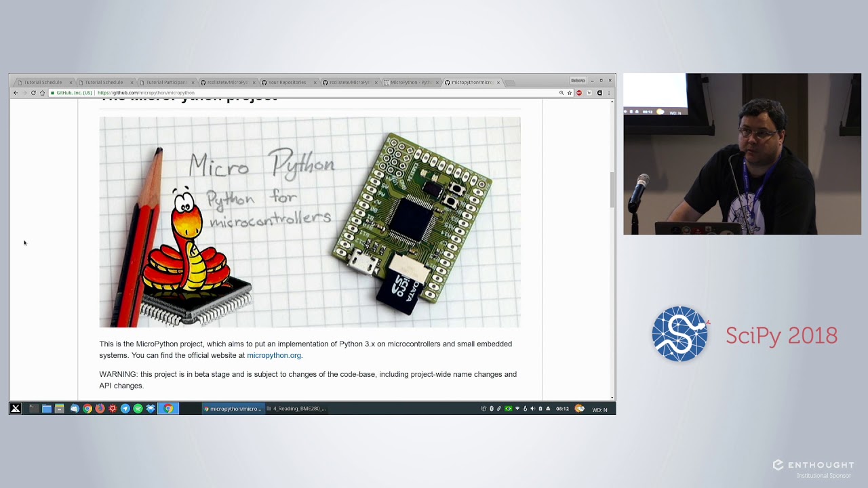Click the GitHub, Inc. [US] secure badge
The width and height of the screenshot is (868, 488).
pos(71,93)
